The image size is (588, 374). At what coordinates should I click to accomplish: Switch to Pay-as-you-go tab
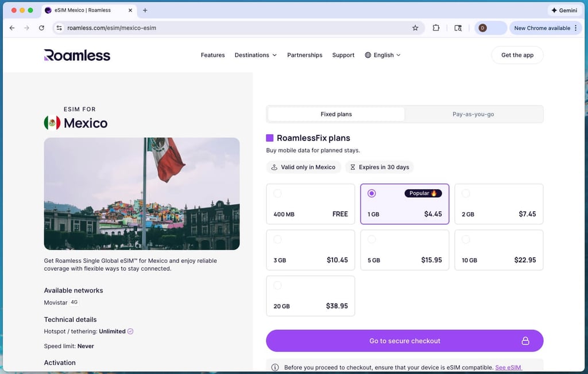pyautogui.click(x=473, y=114)
